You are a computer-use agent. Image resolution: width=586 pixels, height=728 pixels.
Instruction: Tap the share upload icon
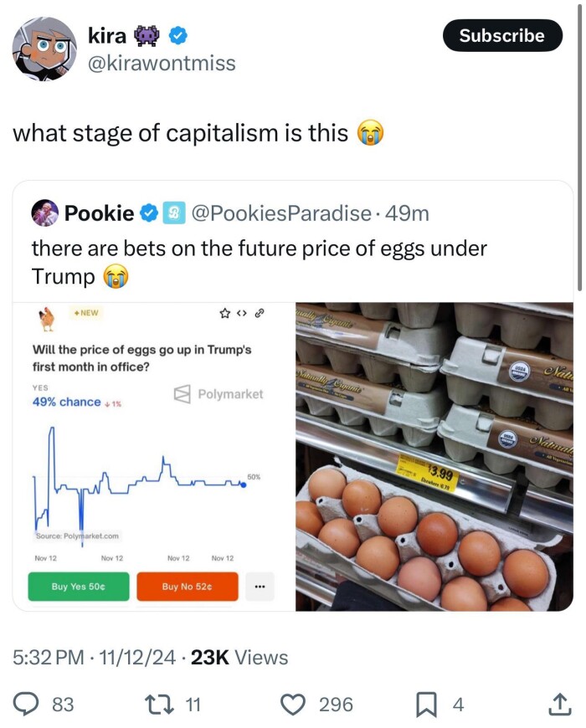556,705
